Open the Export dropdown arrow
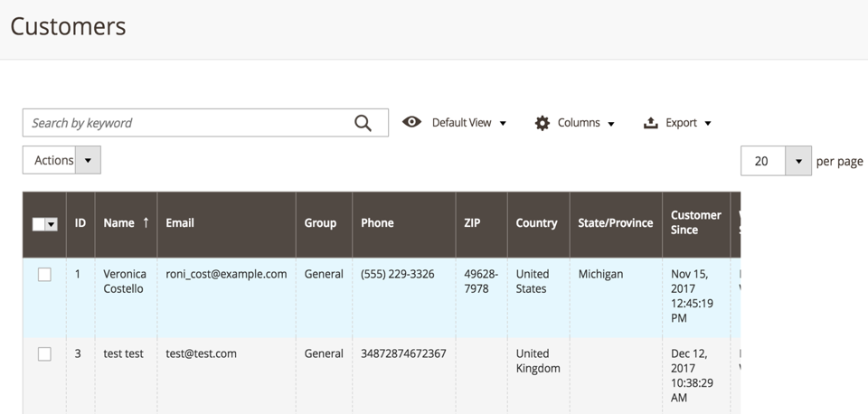Viewport: 868px width, 414px height. [x=707, y=124]
